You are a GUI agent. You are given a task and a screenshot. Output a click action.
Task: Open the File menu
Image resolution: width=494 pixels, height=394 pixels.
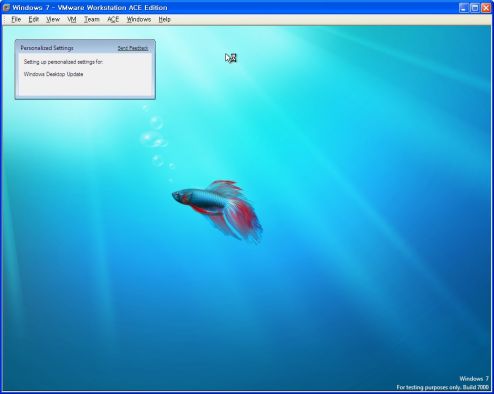(x=16, y=19)
